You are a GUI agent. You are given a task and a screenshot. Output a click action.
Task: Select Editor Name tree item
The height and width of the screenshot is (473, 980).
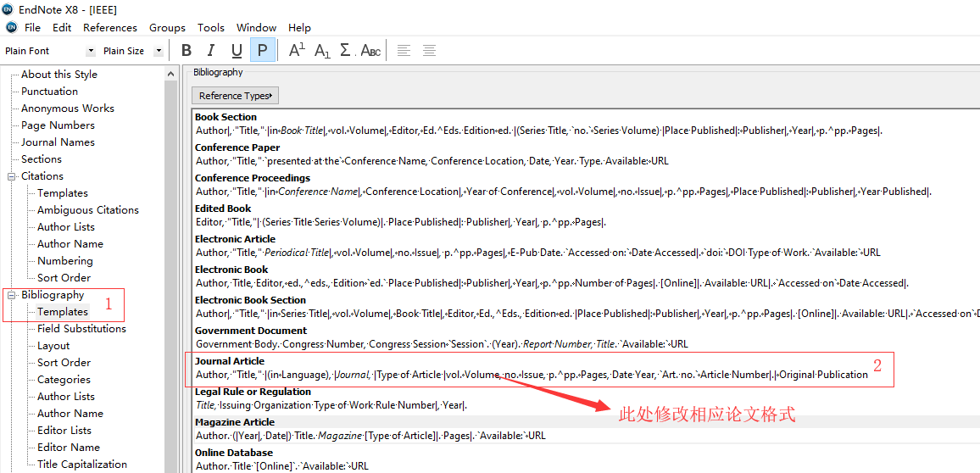click(68, 447)
